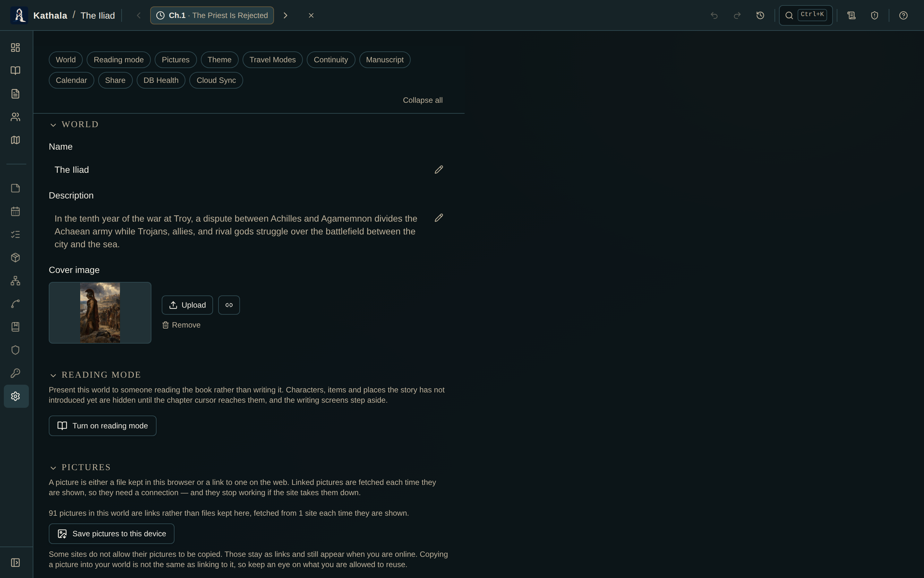924x578 pixels.
Task: Open the key icon in sidebar
Action: click(15, 373)
